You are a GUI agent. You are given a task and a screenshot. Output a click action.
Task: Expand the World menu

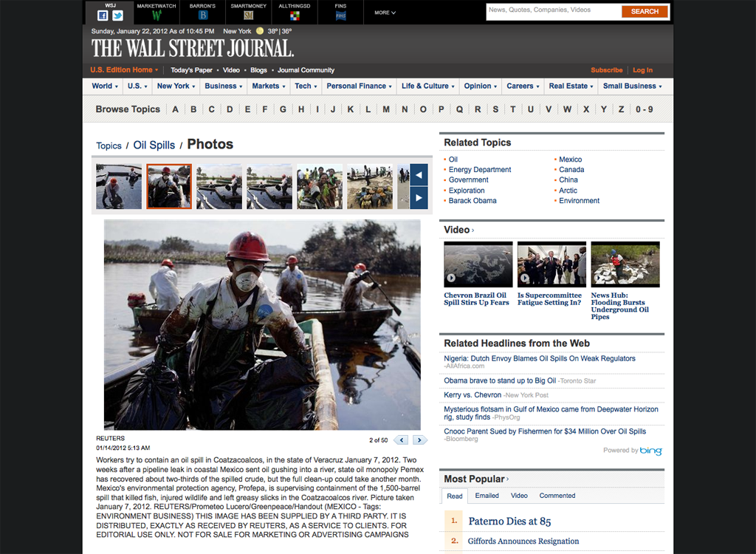(105, 86)
